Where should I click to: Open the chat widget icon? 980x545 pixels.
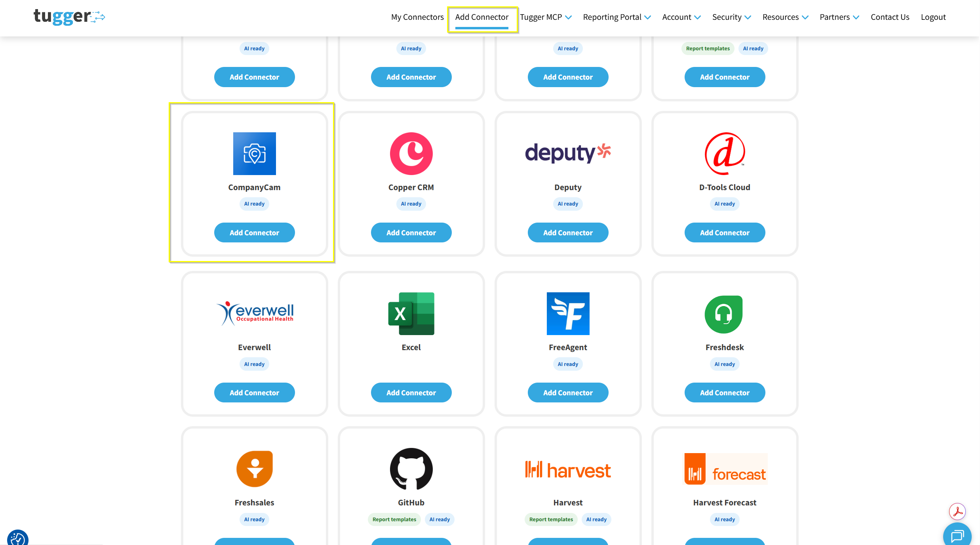tap(957, 535)
